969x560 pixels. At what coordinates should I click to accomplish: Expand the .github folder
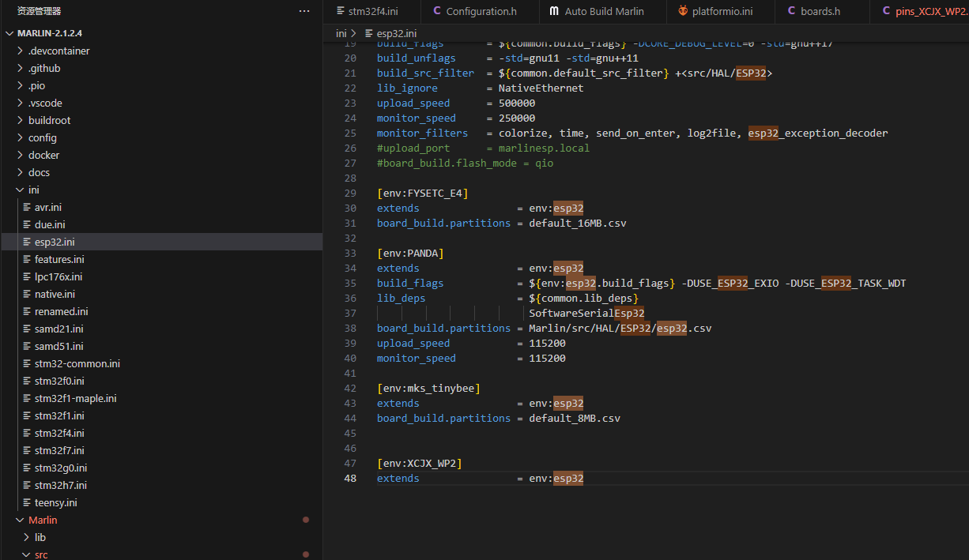click(x=161, y=68)
